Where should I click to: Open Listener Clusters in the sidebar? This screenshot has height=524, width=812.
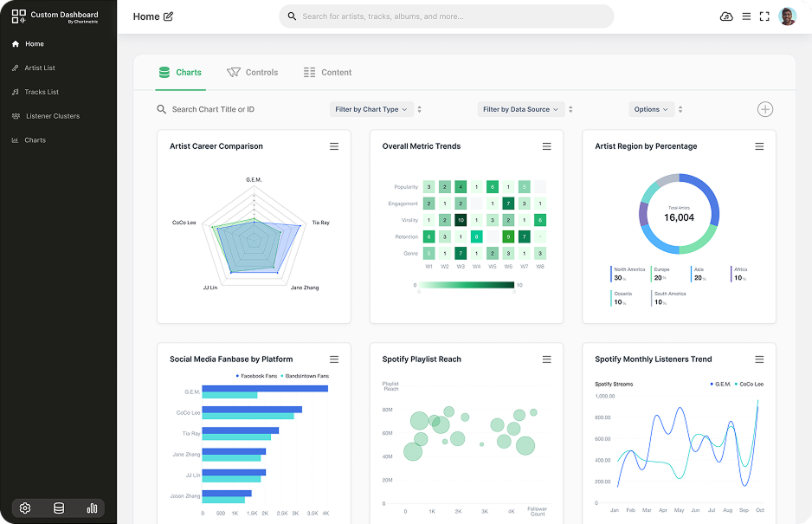[x=46, y=116]
